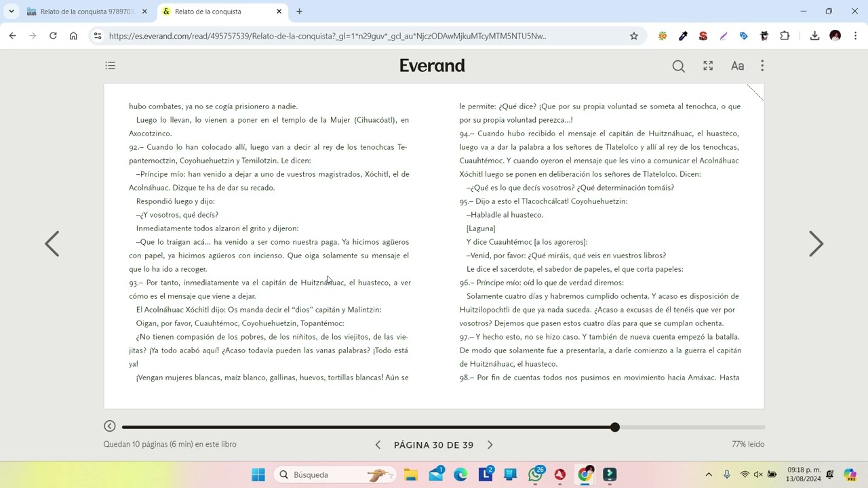Open the table of contents menu icon
The height and width of the screenshot is (488, 868).
click(111, 66)
